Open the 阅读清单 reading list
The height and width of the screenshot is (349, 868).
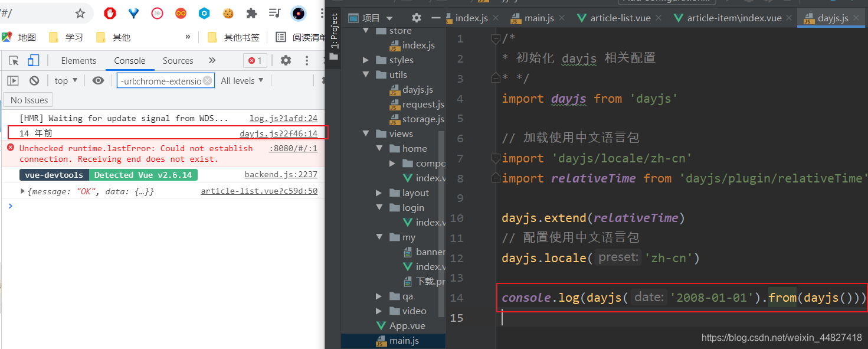[x=301, y=37]
